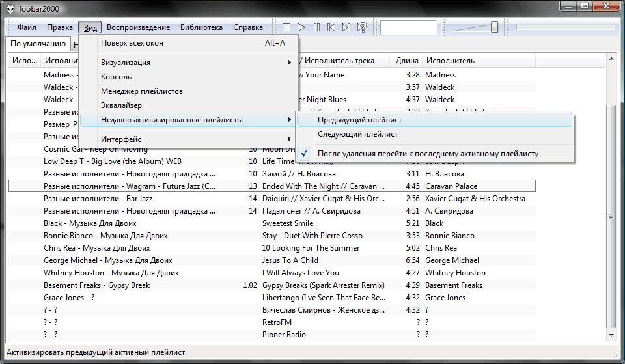625x364 pixels.
Task: Toggle Поверх всех окон option
Action: pyautogui.click(x=189, y=43)
